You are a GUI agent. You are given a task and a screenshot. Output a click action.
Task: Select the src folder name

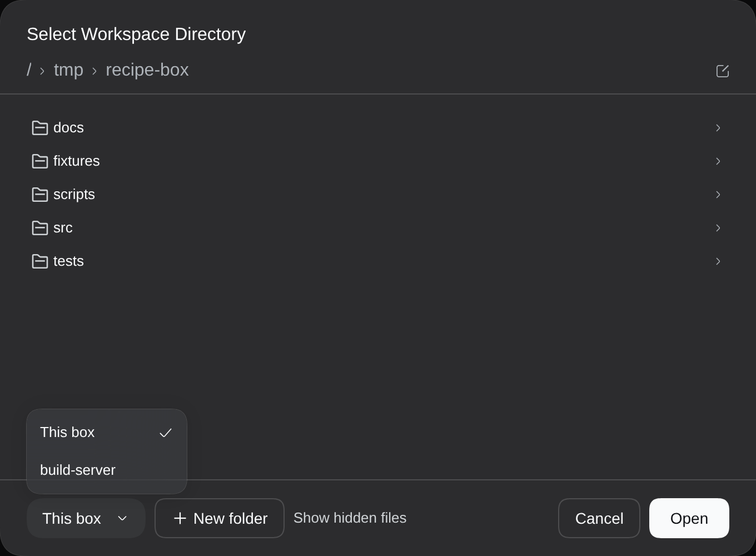pos(63,228)
